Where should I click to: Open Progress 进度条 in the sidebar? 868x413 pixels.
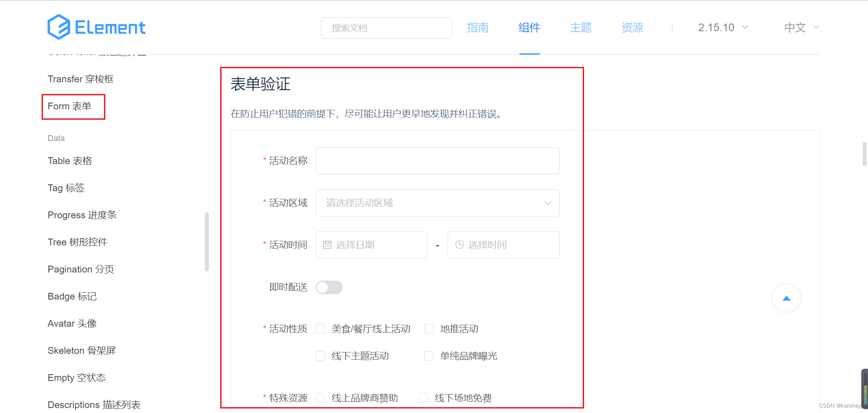(82, 215)
